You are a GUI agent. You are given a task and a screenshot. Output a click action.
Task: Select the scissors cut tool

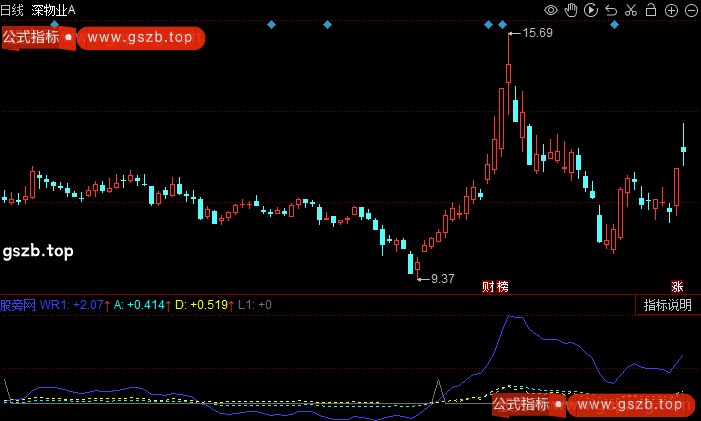[631, 10]
